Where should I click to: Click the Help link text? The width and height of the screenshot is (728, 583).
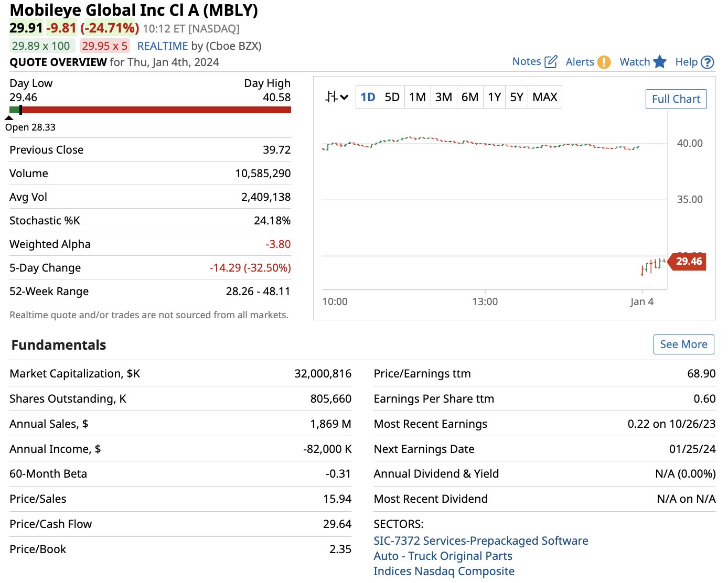[x=686, y=62]
